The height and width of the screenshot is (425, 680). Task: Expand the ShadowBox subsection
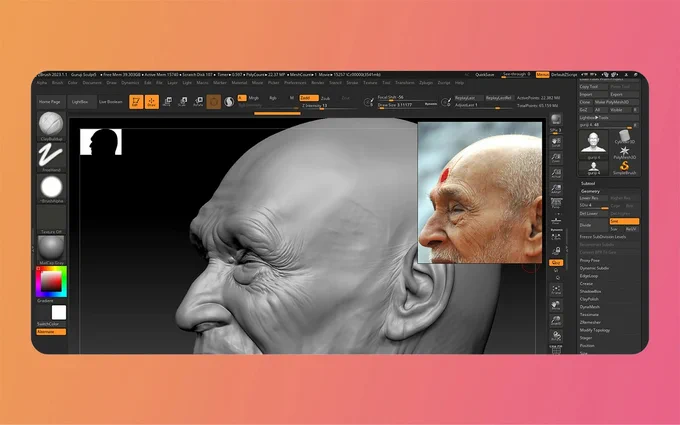tap(590, 291)
